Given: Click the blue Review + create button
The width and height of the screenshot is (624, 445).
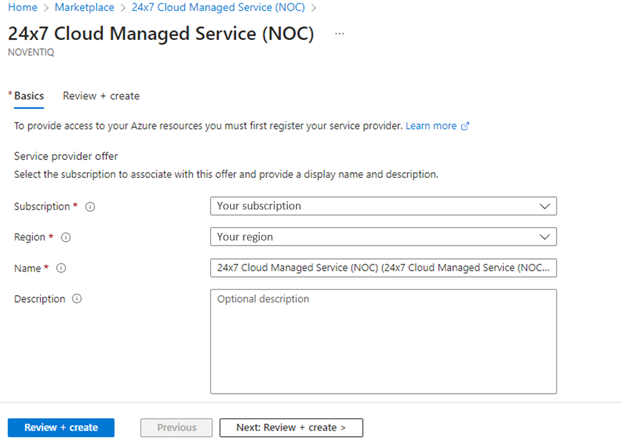Looking at the screenshot, I should (61, 427).
